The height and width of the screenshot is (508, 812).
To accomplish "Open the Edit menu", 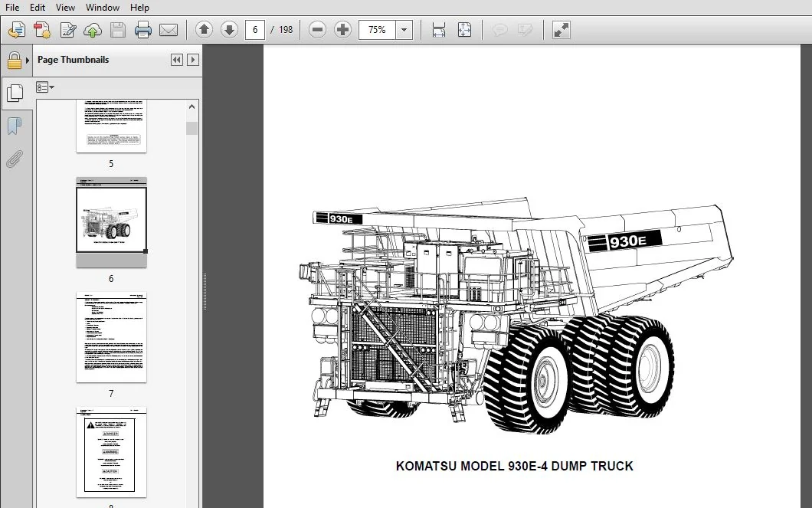I will click(x=38, y=7).
